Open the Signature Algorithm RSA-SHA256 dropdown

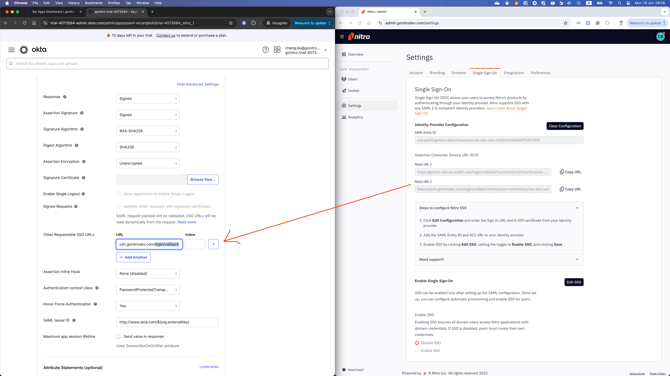pos(148,131)
